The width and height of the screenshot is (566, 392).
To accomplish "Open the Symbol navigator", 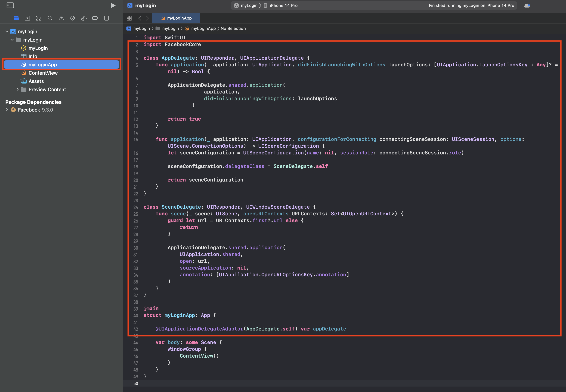I will coord(39,18).
